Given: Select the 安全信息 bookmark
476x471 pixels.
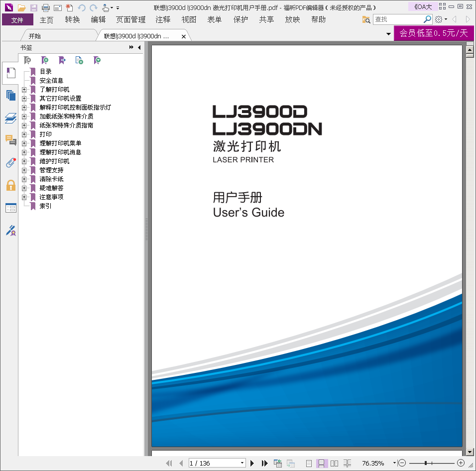Looking at the screenshot, I should pyautogui.click(x=51, y=81).
